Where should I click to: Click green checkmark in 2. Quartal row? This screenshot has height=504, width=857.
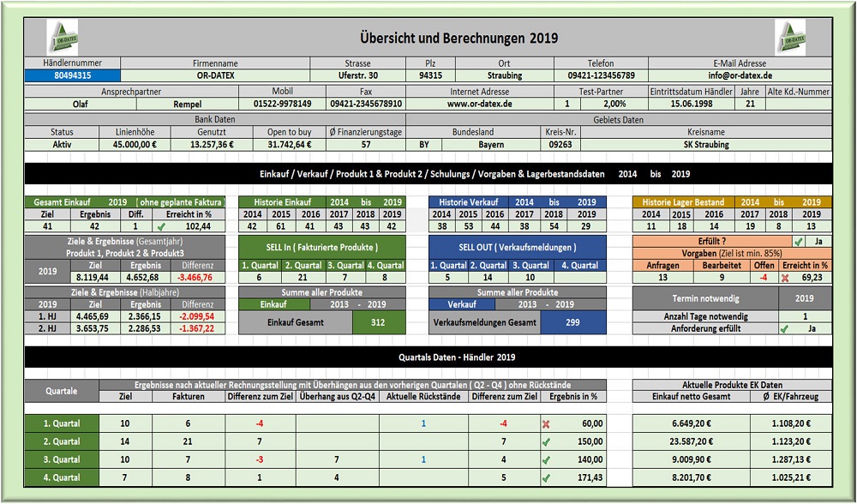coord(547,441)
